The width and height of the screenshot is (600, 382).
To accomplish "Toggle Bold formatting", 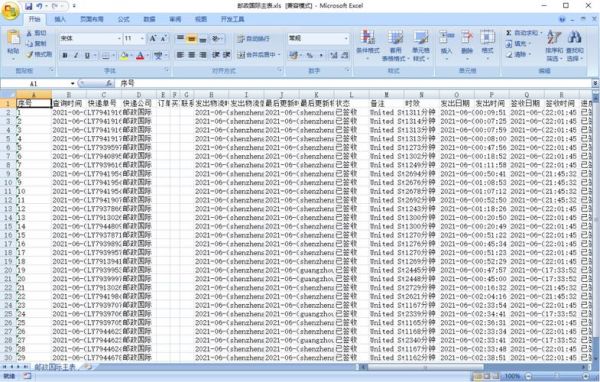I will (x=65, y=56).
